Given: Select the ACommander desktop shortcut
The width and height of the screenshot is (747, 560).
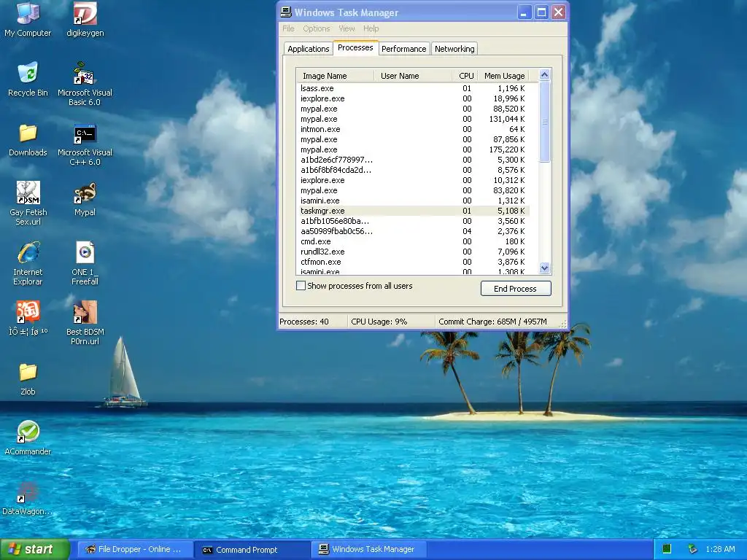Looking at the screenshot, I should 28,438.
